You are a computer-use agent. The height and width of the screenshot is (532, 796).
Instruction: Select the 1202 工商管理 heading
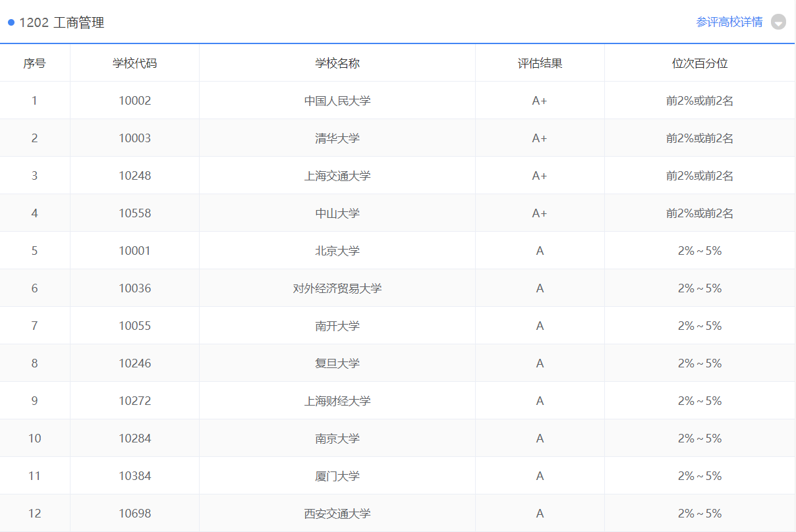pyautogui.click(x=61, y=23)
